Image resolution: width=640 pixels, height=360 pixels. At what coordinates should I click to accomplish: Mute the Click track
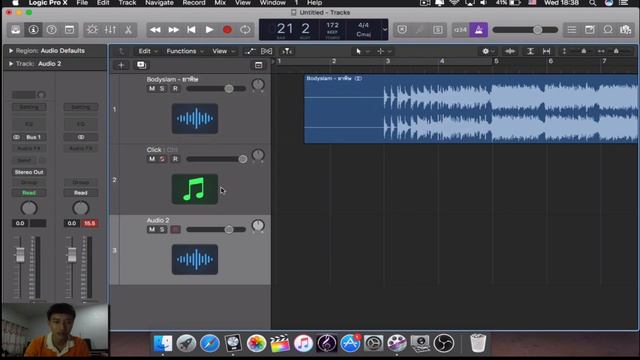click(152, 159)
